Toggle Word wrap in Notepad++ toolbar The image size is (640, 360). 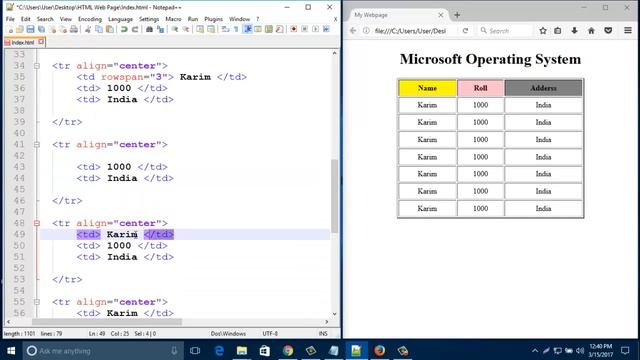[x=225, y=29]
